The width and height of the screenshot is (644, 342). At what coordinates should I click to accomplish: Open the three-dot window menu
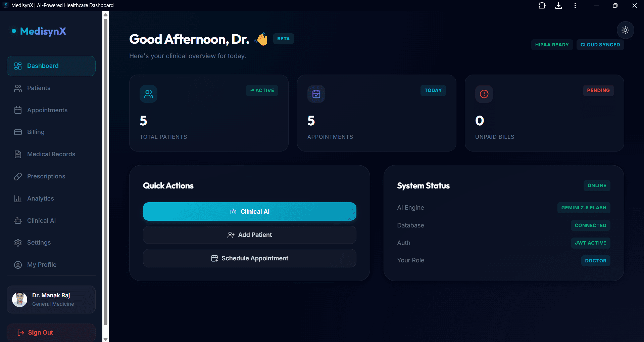coord(575,5)
